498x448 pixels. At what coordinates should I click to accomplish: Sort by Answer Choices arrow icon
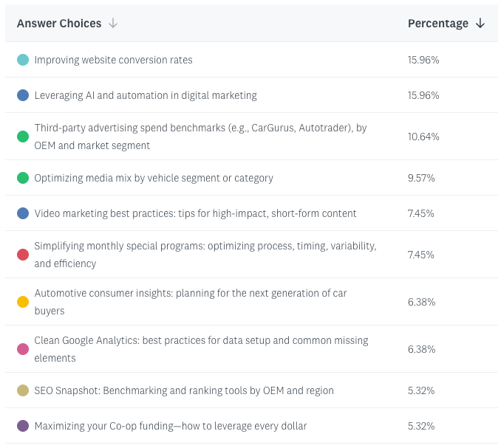(113, 24)
